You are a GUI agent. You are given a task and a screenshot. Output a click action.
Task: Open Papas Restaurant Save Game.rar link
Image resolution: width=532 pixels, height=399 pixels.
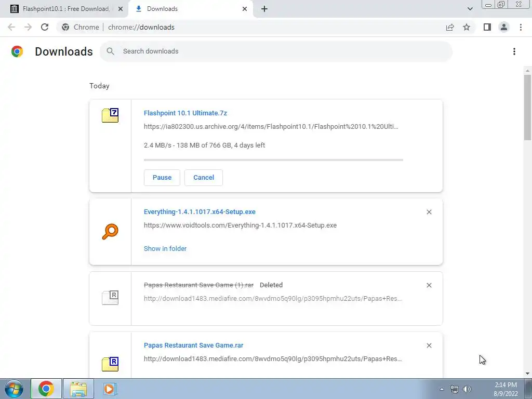[x=193, y=345]
